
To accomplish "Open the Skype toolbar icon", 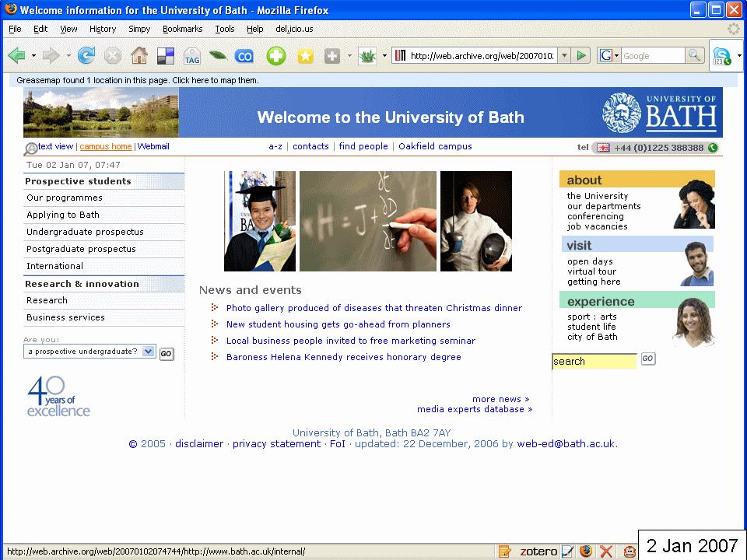I will click(722, 56).
